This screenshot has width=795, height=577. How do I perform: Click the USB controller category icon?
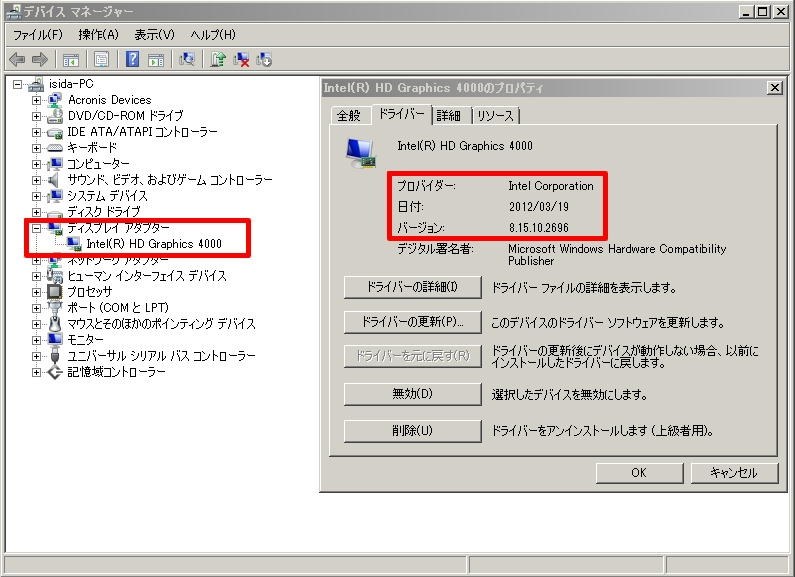55,356
